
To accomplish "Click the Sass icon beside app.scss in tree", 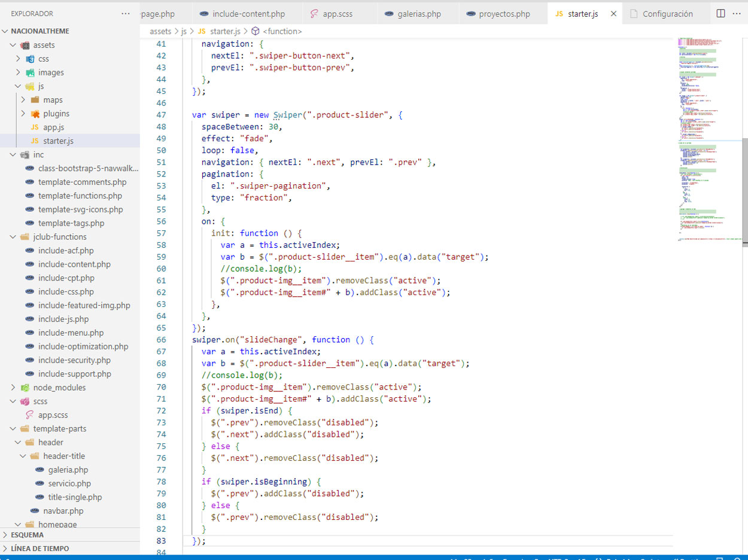I will click(30, 415).
